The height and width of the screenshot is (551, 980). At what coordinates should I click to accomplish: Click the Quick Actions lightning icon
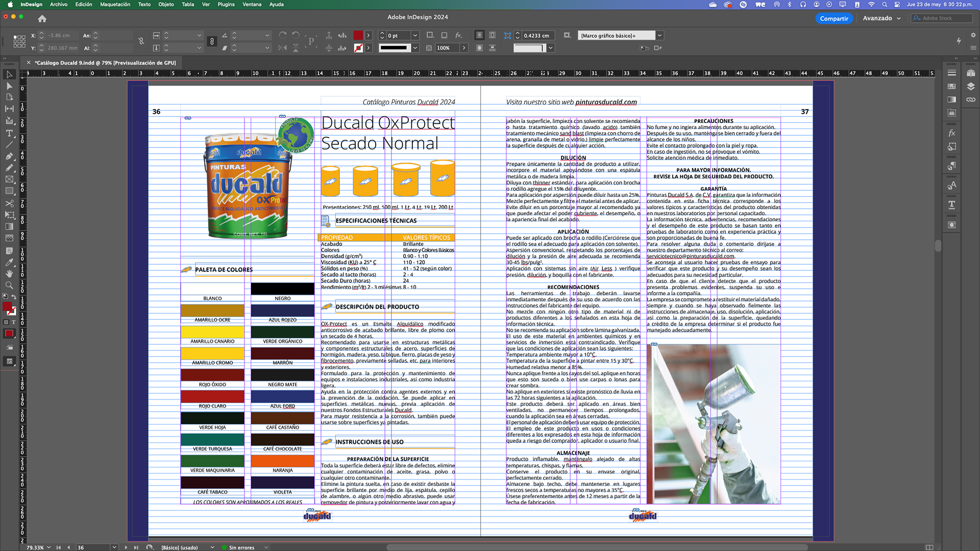959,41
